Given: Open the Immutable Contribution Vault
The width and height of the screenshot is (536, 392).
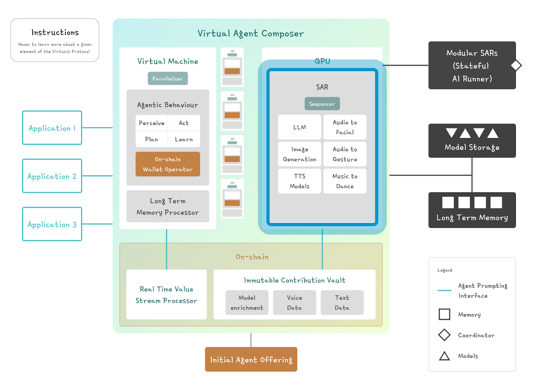Looking at the screenshot, I should click(x=294, y=280).
